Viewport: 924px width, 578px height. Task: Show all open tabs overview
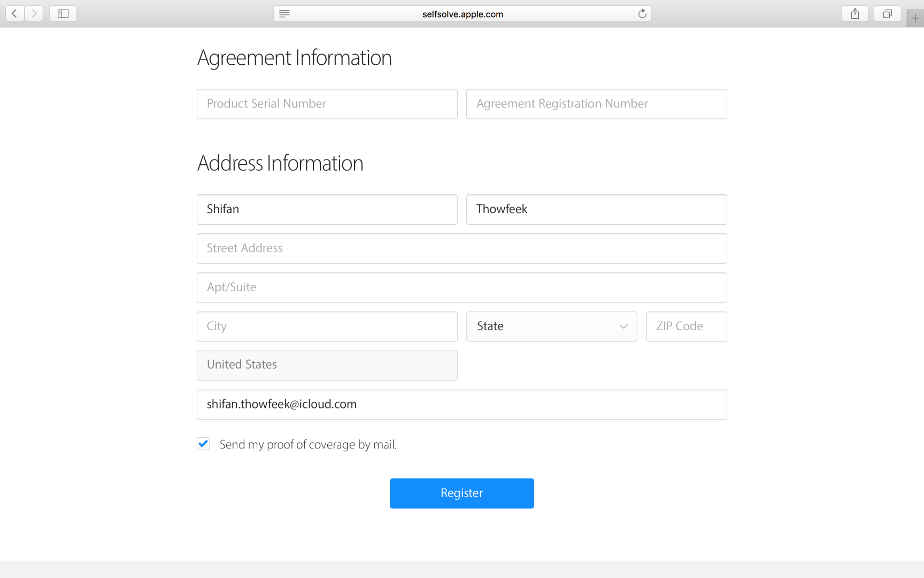click(x=888, y=13)
